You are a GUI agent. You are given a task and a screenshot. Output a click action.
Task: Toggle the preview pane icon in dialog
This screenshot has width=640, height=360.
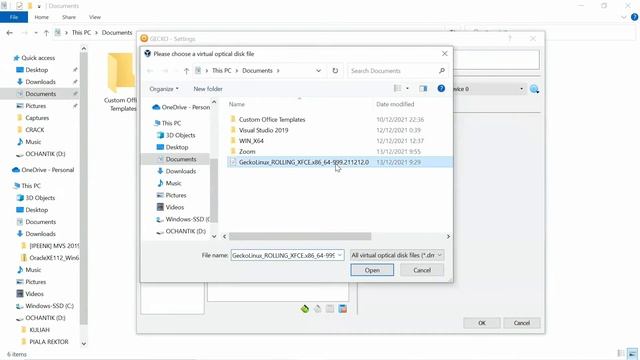coord(423,88)
